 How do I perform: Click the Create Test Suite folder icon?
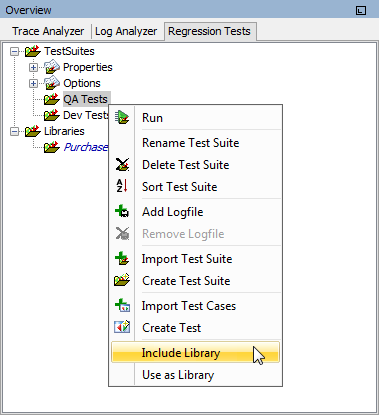[122, 280]
